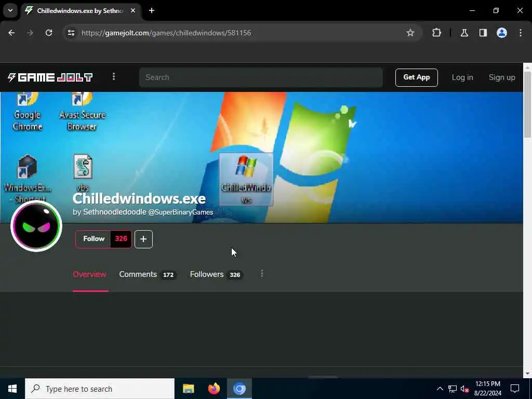Open Chrome Labs flask icon
This screenshot has width=532, height=399.
point(464,33)
